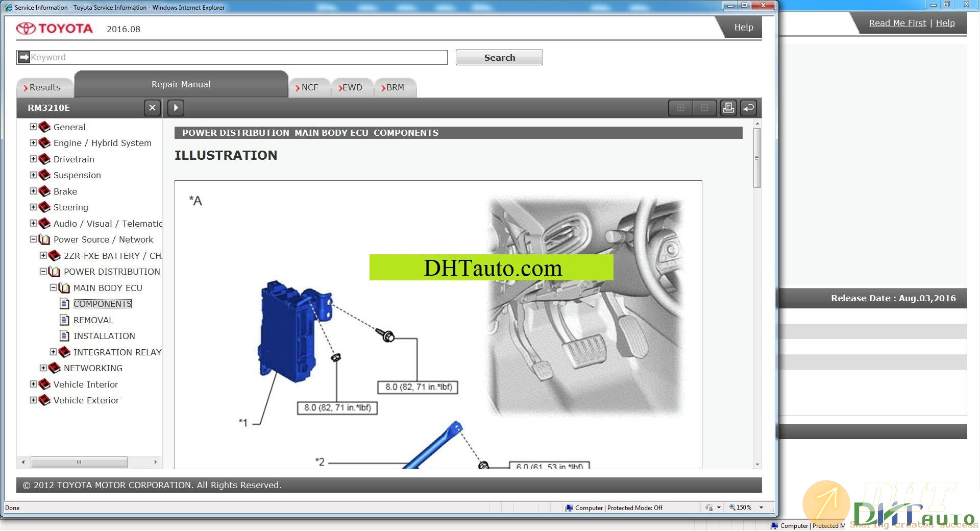The height and width of the screenshot is (531, 980).
Task: Click the return arrow icon in the toolbar
Action: (748, 108)
